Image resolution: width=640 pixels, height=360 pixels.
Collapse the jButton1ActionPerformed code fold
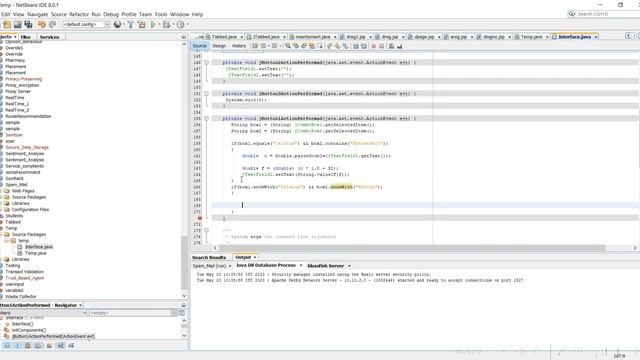(206, 118)
